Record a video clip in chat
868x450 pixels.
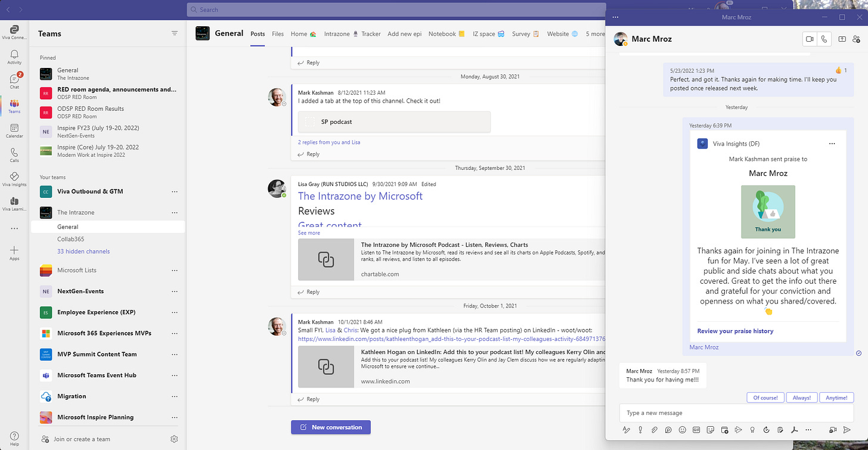833,430
